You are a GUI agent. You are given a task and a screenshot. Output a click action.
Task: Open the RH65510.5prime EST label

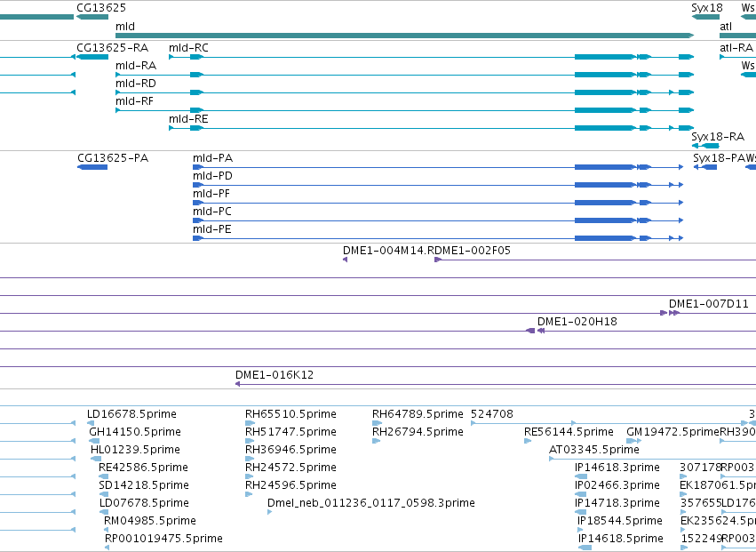290,414
